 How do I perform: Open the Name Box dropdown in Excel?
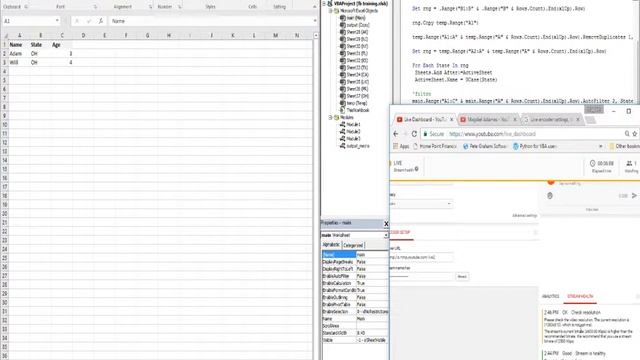[x=57, y=21]
